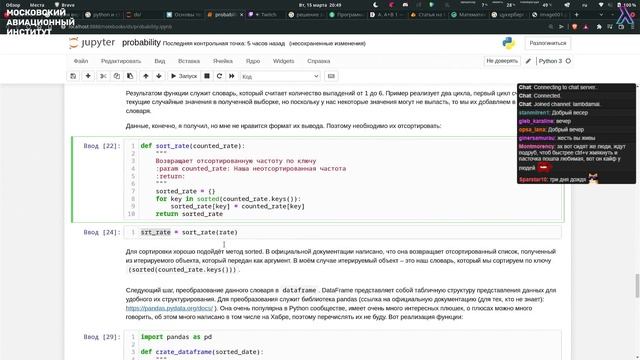Click the glob_karaline chat username
The width and height of the screenshot is (640, 360).
click(x=536, y=121)
